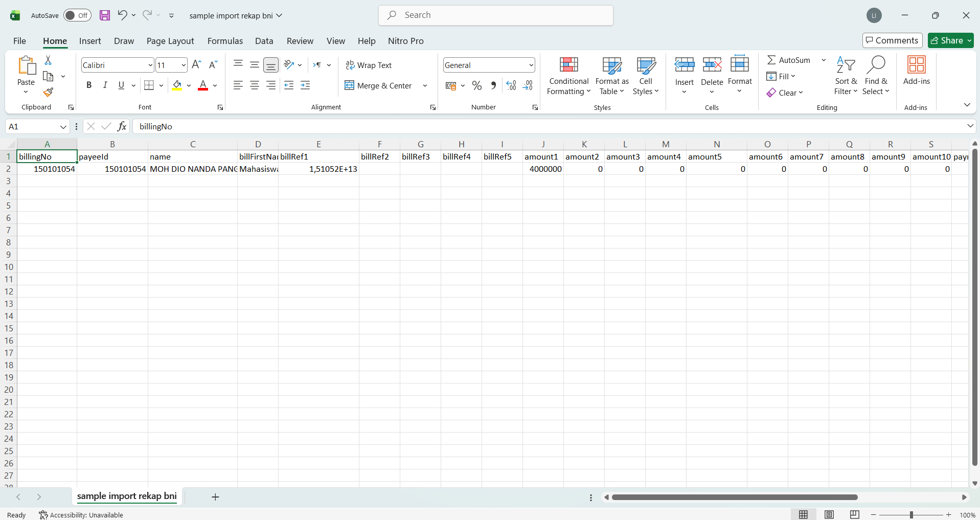980x520 pixels.
Task: Collapse the ribbon with chevron
Action: [967, 104]
